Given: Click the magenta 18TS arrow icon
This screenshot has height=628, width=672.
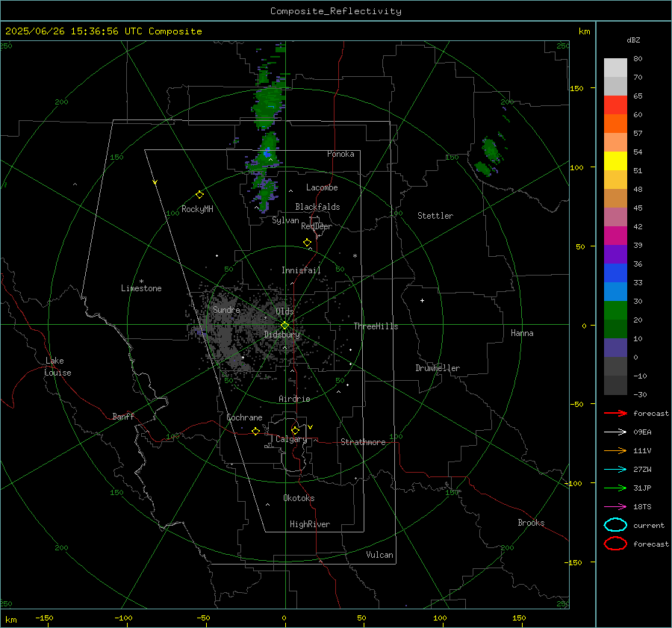Looking at the screenshot, I should pyautogui.click(x=615, y=506).
